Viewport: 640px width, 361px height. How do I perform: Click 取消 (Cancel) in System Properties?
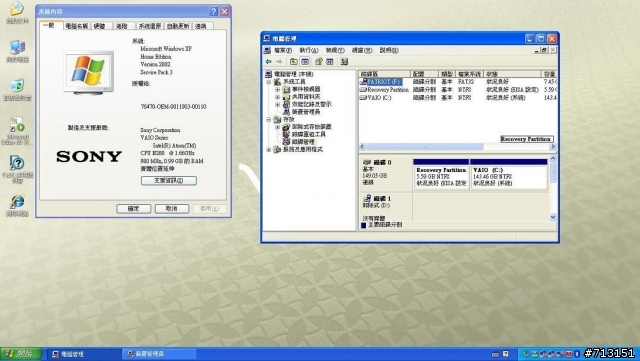171,209
